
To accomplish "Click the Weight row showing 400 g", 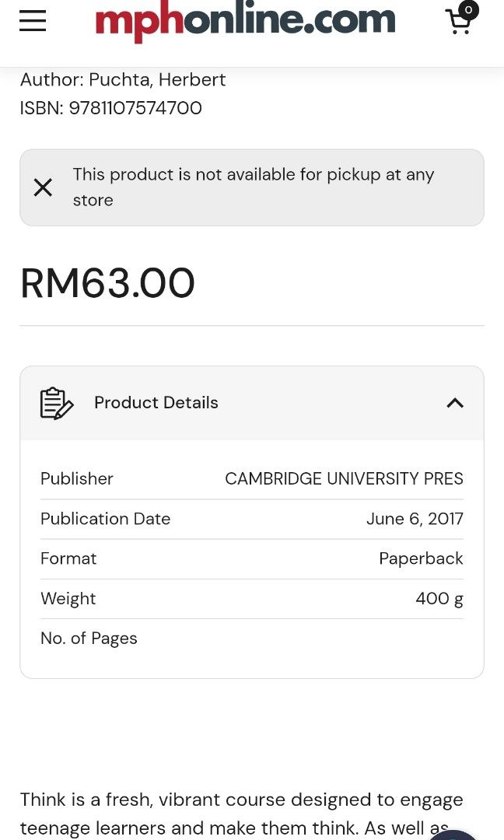I will pyautogui.click(x=252, y=598).
